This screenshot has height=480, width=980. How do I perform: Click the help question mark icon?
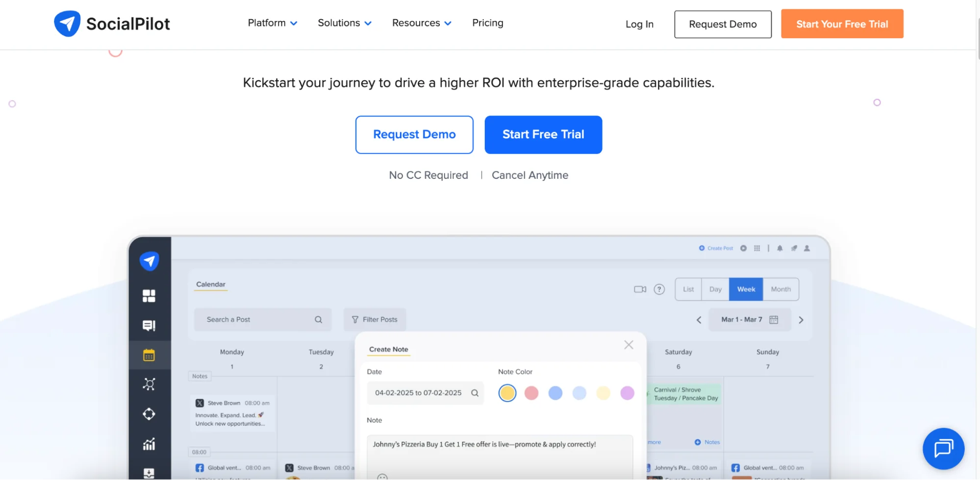(659, 289)
